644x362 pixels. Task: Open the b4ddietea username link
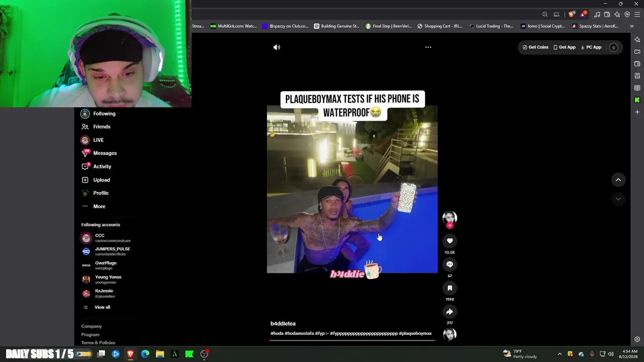pyautogui.click(x=283, y=324)
